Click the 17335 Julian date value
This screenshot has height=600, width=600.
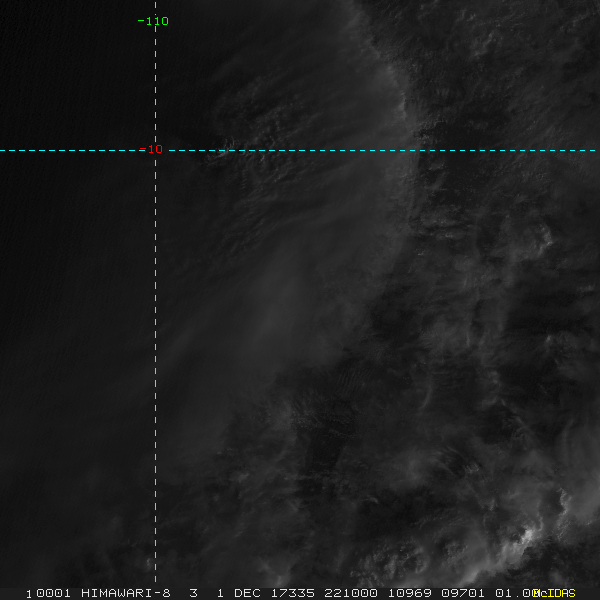[293, 593]
